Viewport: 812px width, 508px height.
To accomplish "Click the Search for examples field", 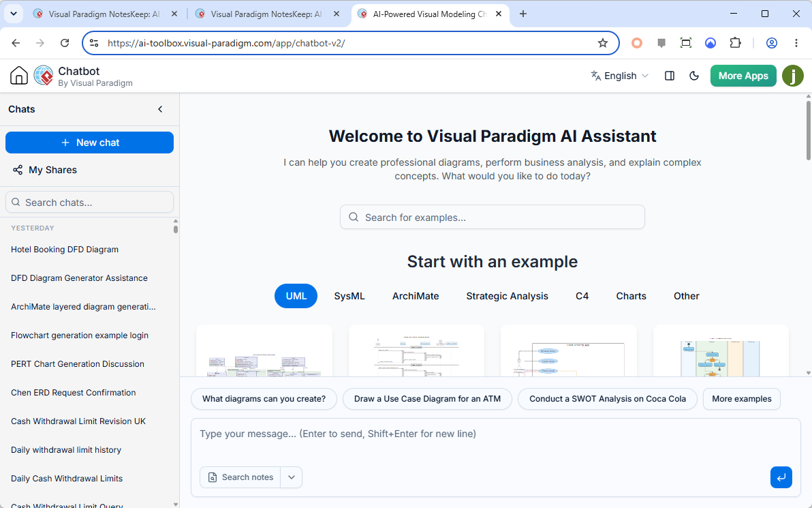I will tap(493, 218).
